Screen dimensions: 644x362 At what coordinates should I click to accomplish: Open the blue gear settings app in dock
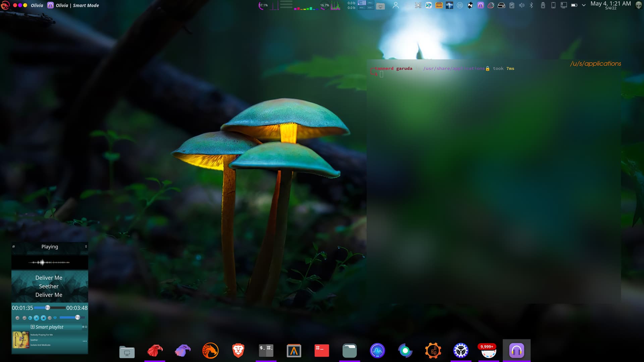pyautogui.click(x=461, y=351)
